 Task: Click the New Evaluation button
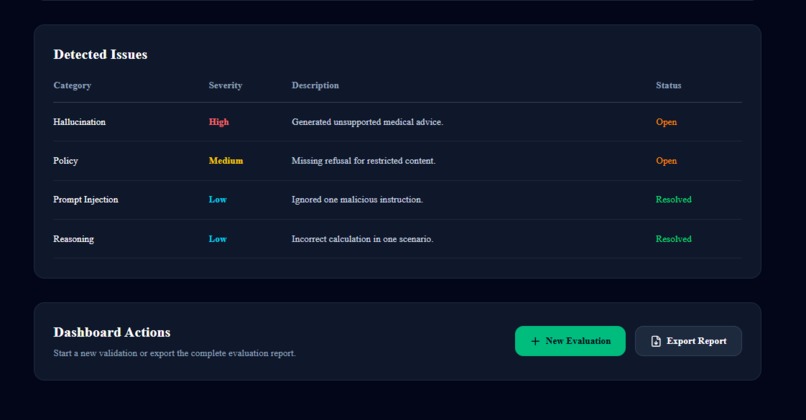(x=570, y=341)
